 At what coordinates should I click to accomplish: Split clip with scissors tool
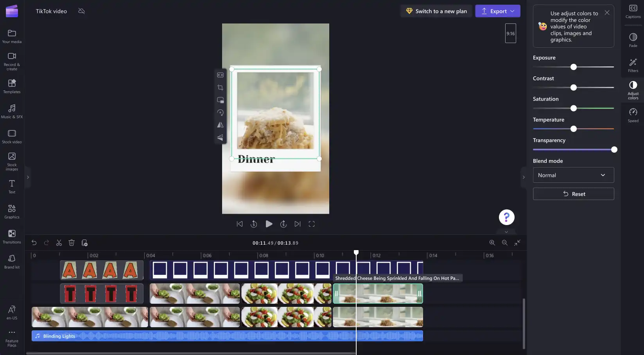[59, 243]
